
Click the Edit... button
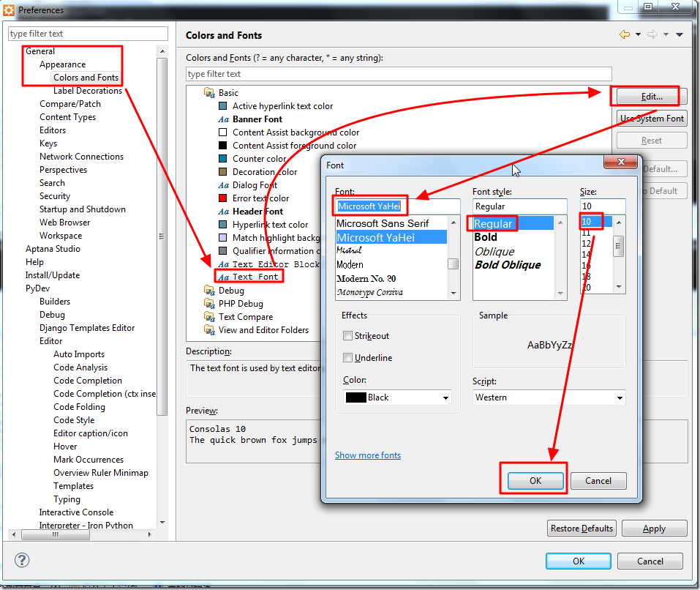(652, 97)
